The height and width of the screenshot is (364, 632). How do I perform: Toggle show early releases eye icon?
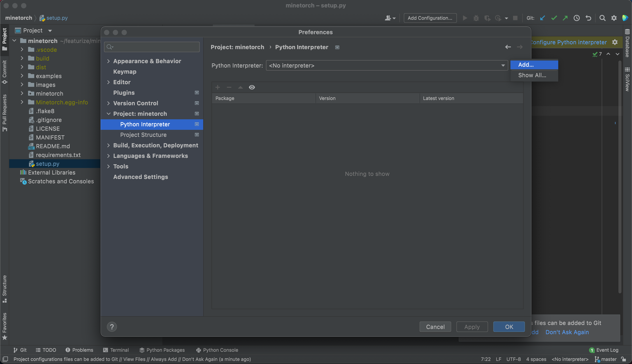click(252, 87)
